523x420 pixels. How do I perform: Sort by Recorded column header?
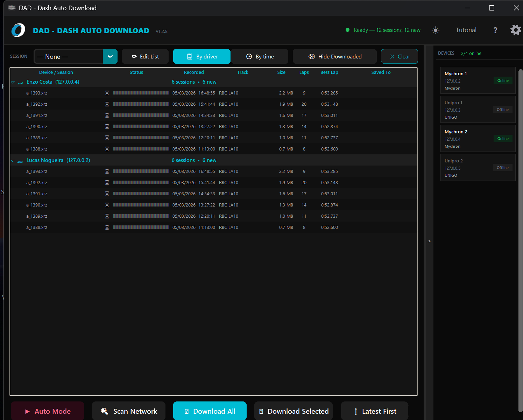[x=194, y=72]
